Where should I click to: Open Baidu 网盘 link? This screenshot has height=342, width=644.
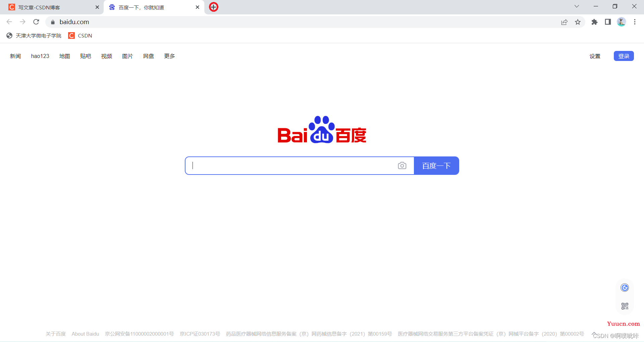tap(149, 56)
